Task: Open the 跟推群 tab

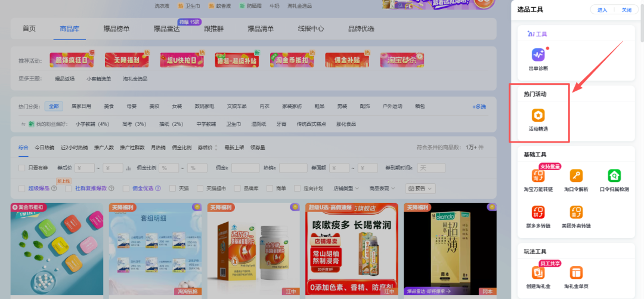Action: click(213, 29)
